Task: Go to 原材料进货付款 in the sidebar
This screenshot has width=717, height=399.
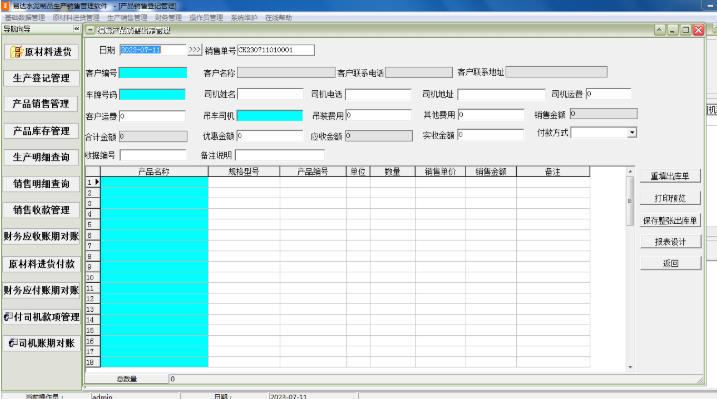Action: [x=42, y=264]
